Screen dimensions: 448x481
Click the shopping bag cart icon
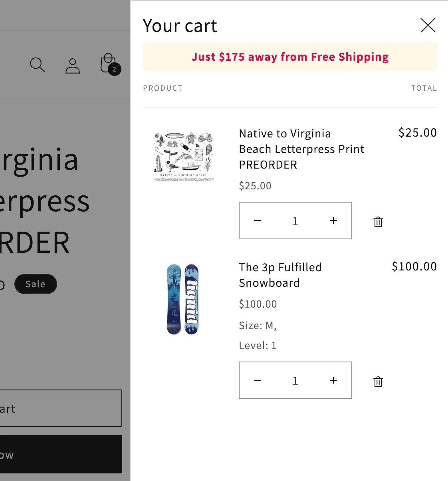109,64
